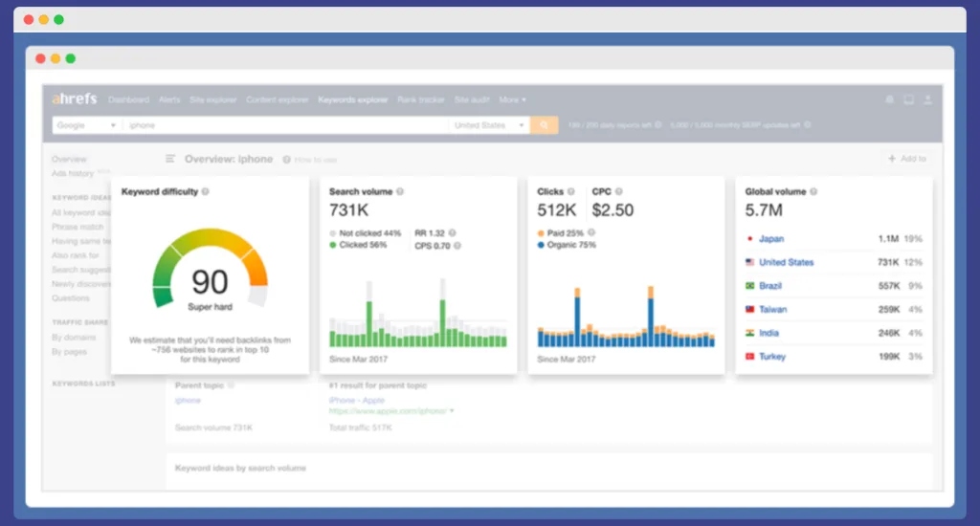Click the Search volume info icon

pos(400,192)
